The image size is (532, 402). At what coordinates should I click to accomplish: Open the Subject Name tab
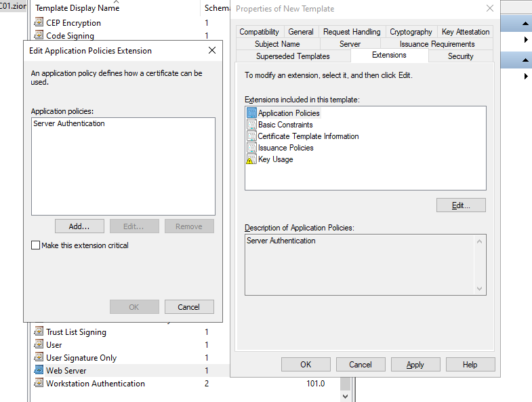click(278, 44)
